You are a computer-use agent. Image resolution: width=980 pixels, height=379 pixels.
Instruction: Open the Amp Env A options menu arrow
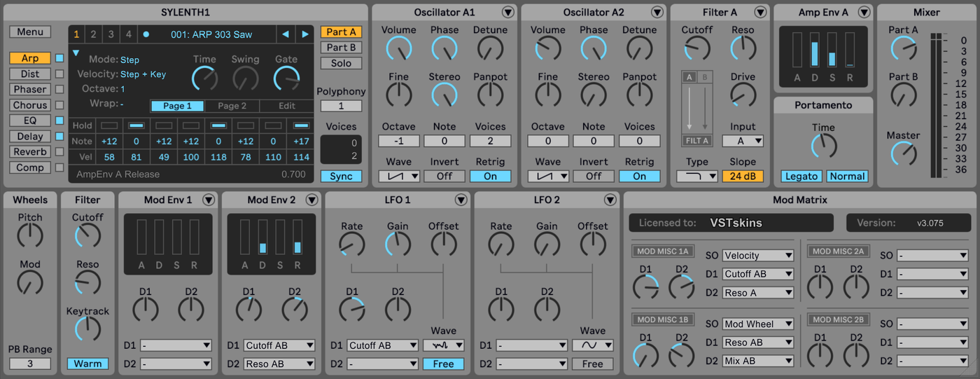[864, 12]
